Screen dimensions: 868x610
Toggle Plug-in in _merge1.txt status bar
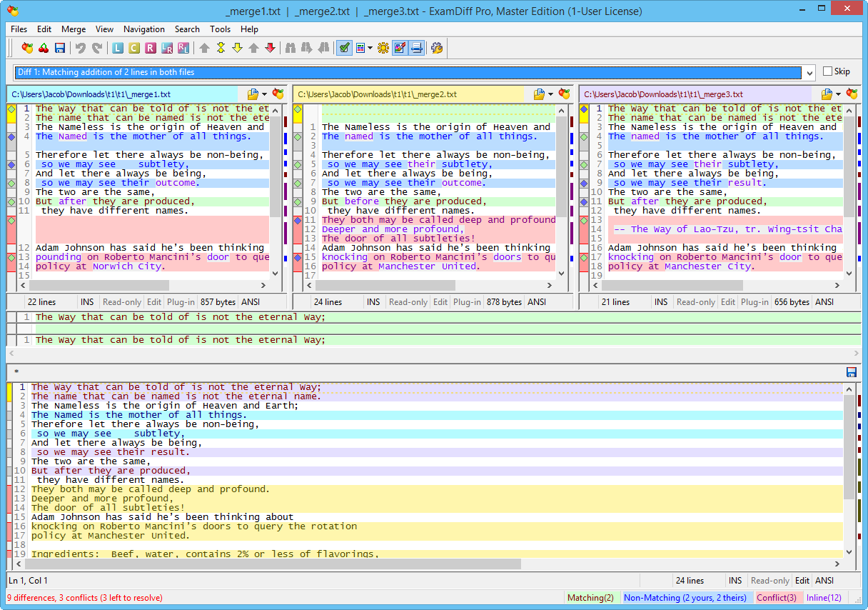click(182, 302)
